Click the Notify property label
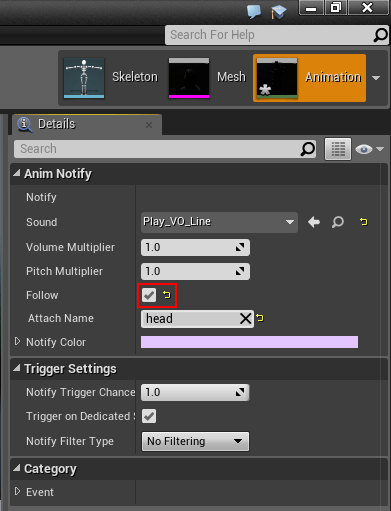Viewport: 391px width, 511px height. [41, 197]
